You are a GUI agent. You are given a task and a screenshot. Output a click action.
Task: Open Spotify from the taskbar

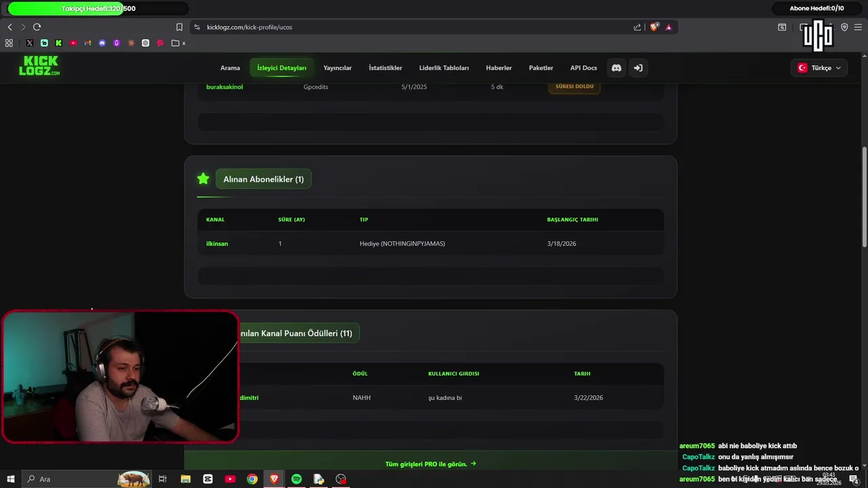point(296,479)
